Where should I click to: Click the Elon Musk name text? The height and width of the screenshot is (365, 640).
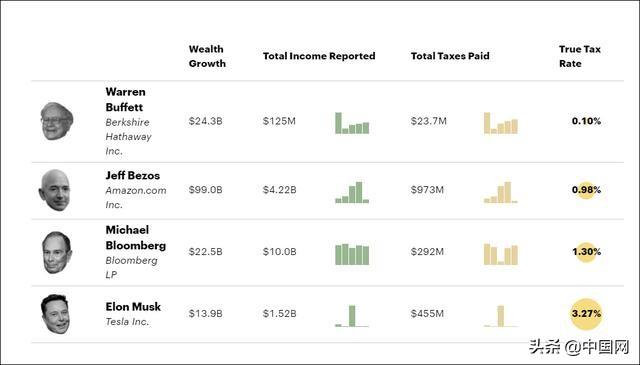pyautogui.click(x=133, y=307)
